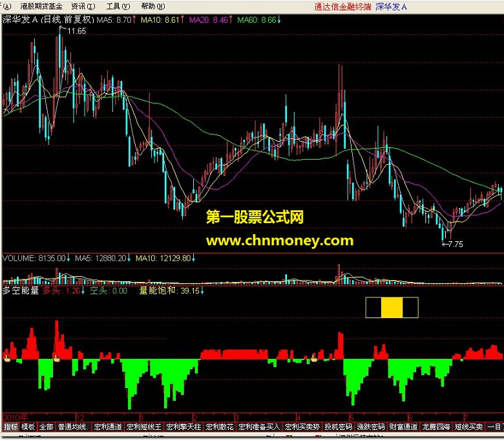Viewport: 504px width, 441px height.
Task: Click the 2010年 timeline label
Action: (16, 418)
